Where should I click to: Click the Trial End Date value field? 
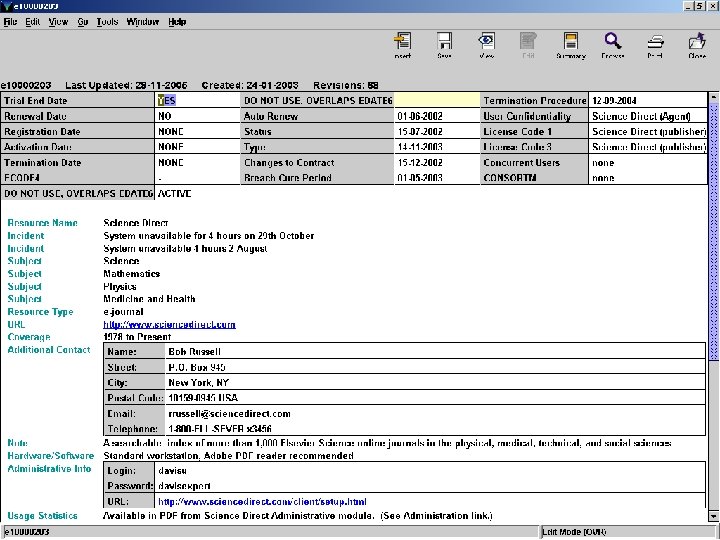[x=197, y=101]
